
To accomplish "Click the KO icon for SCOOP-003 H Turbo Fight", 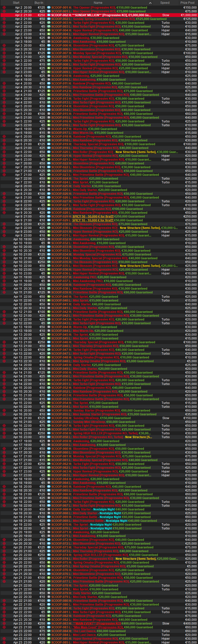I will coord(4,23).
